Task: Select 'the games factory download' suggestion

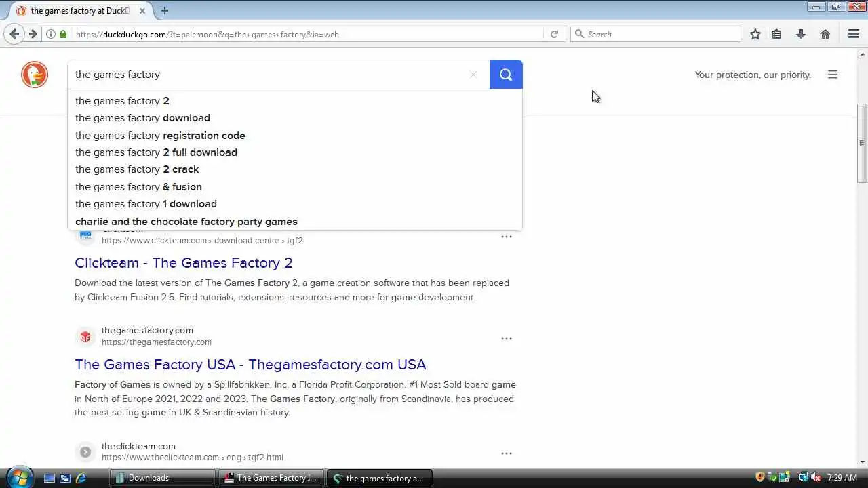Action: (295, 118)
